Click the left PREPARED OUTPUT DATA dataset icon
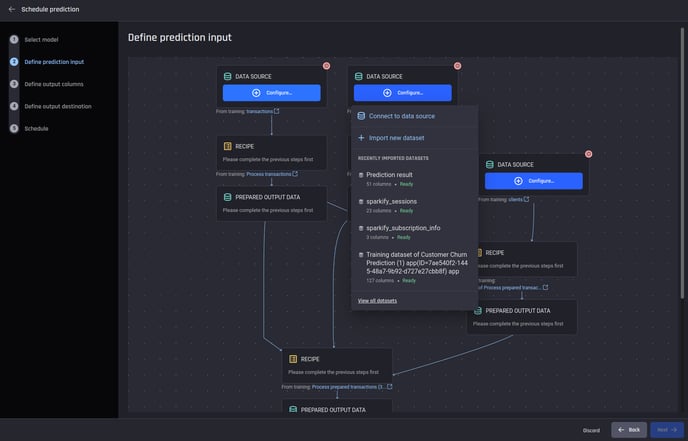This screenshot has height=441, width=688. tap(228, 197)
